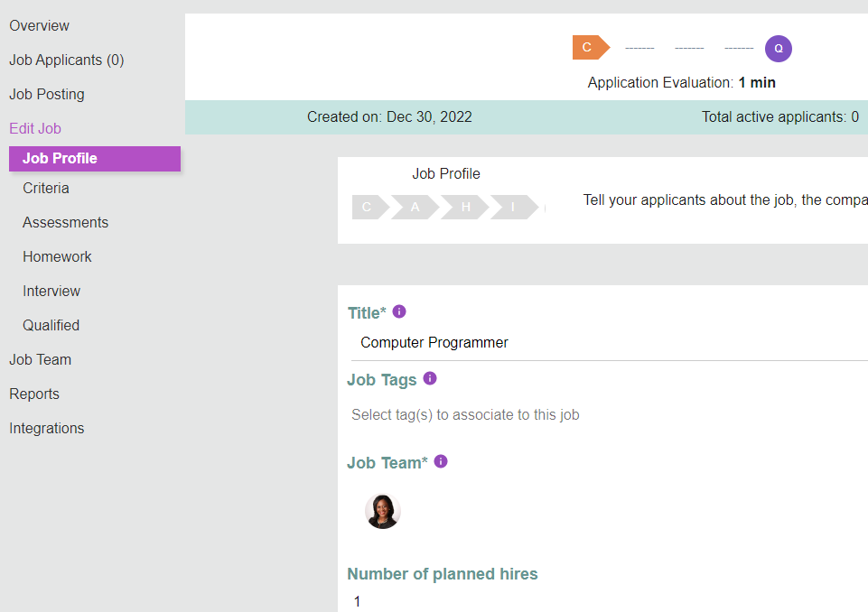This screenshot has height=612, width=868.
Task: Open the Reports sidebar link
Action: click(34, 394)
